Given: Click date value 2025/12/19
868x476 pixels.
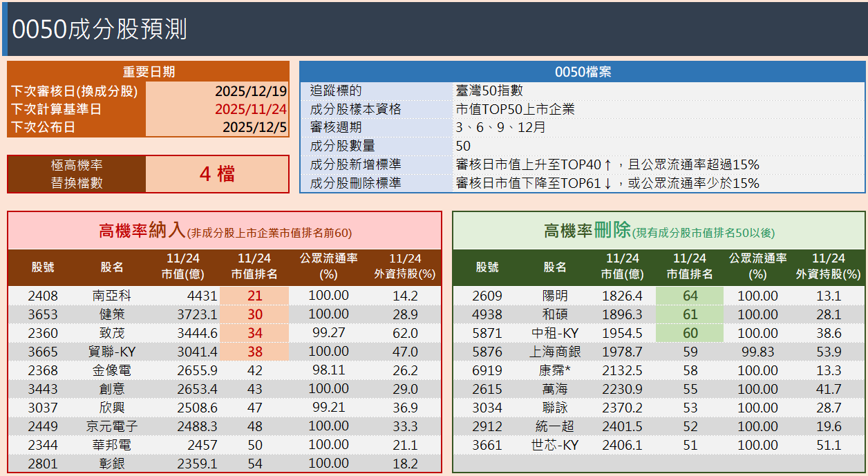Looking at the screenshot, I should click(251, 91).
